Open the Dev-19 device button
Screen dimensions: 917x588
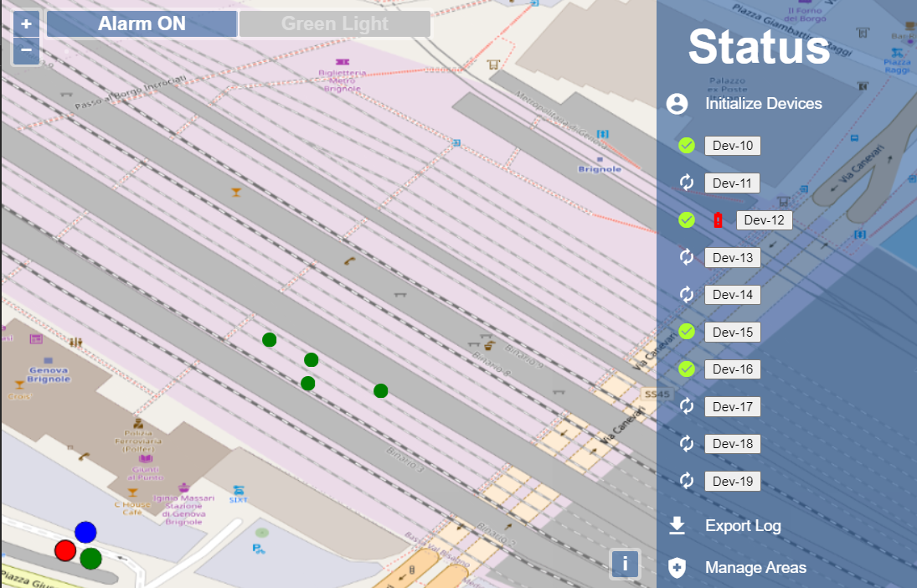click(732, 482)
